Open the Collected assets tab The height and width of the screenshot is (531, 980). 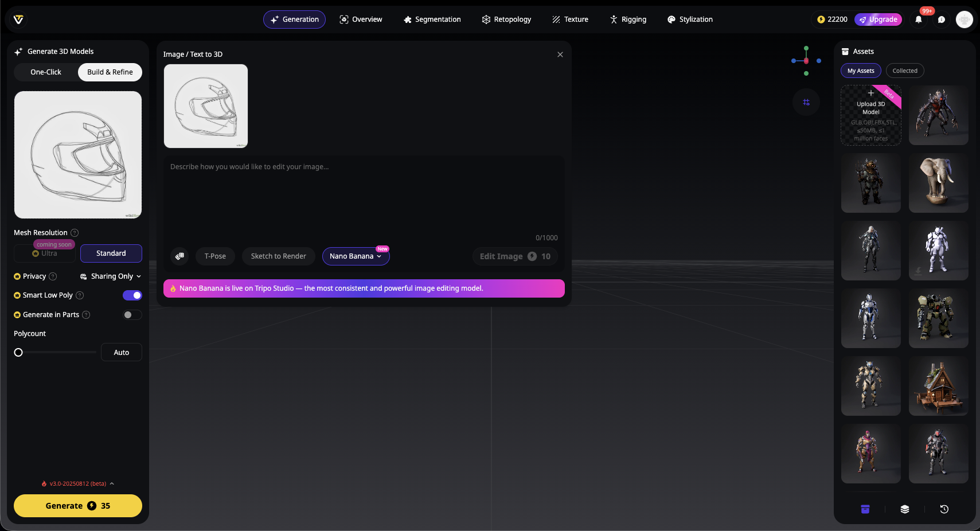904,71
